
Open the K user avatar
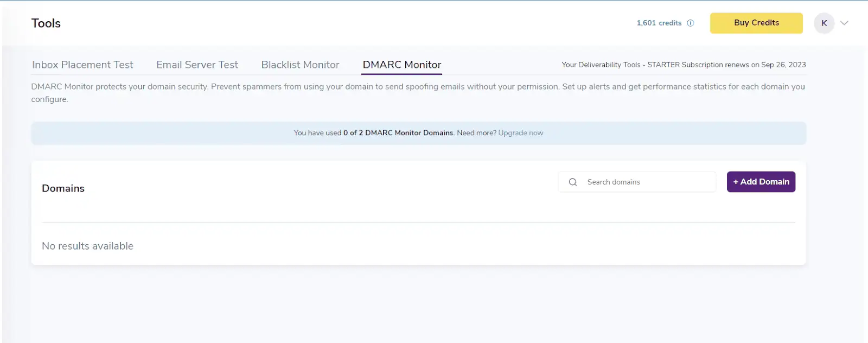pos(824,23)
